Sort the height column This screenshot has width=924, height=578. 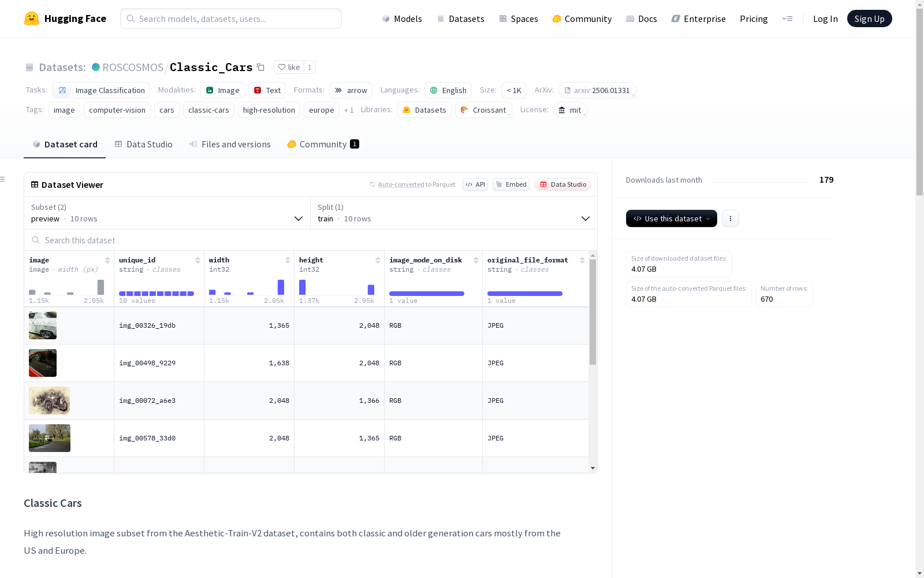tap(378, 260)
